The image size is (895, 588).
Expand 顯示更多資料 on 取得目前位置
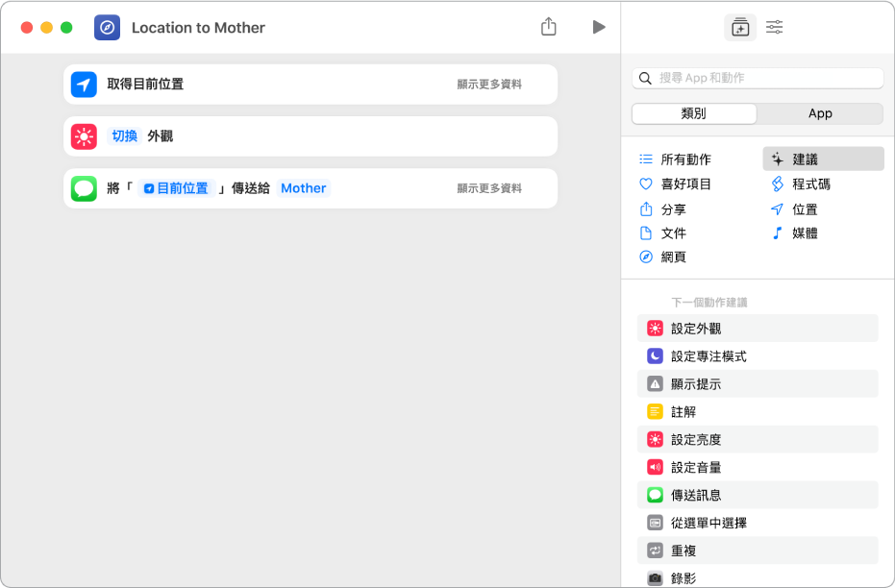click(x=491, y=85)
